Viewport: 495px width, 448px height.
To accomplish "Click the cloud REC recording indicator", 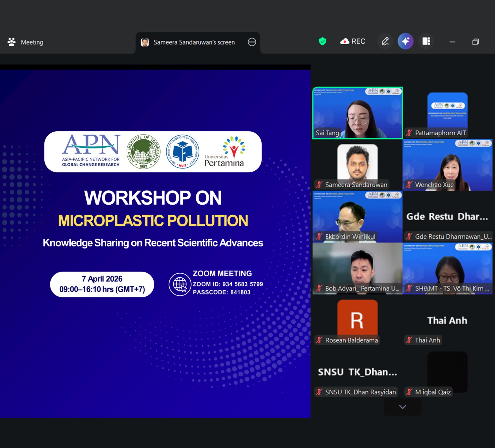I will tap(352, 41).
